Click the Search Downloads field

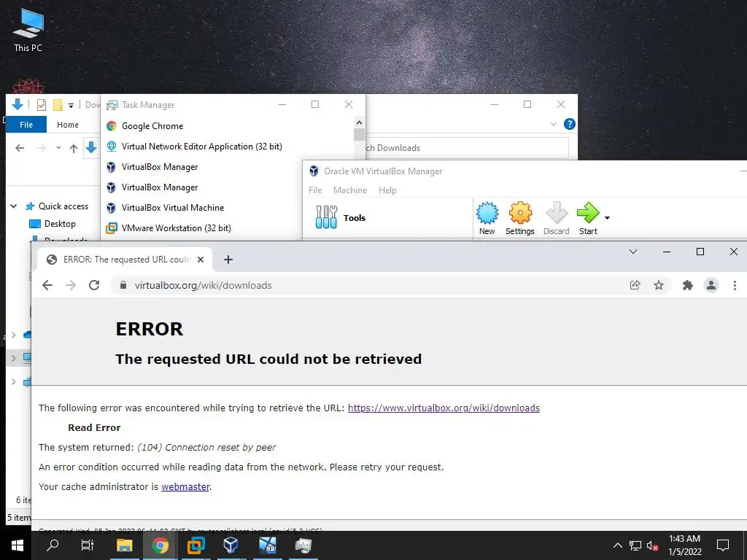(466, 147)
